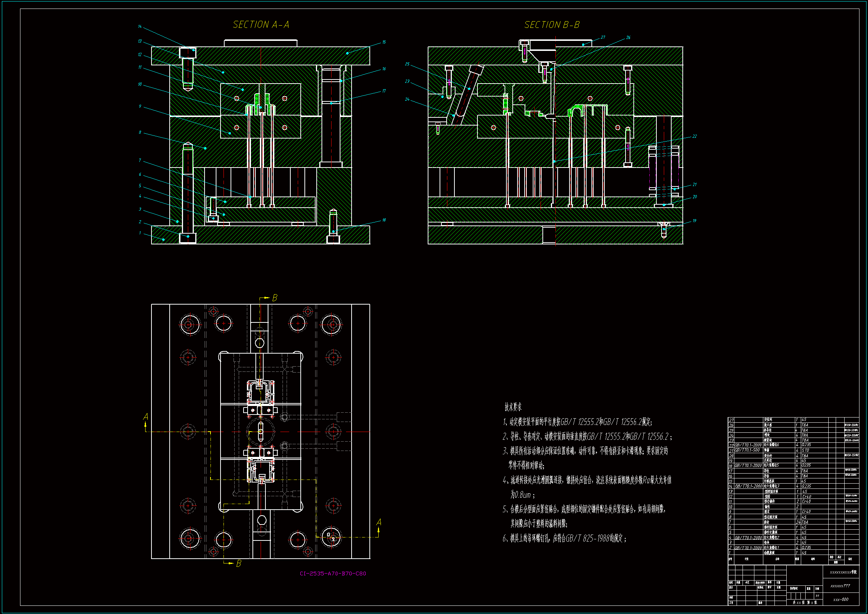Click technical requirement line 1 text

pyautogui.click(x=577, y=422)
